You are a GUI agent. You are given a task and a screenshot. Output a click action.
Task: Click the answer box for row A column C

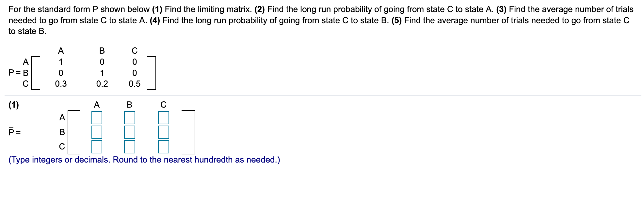(x=163, y=118)
